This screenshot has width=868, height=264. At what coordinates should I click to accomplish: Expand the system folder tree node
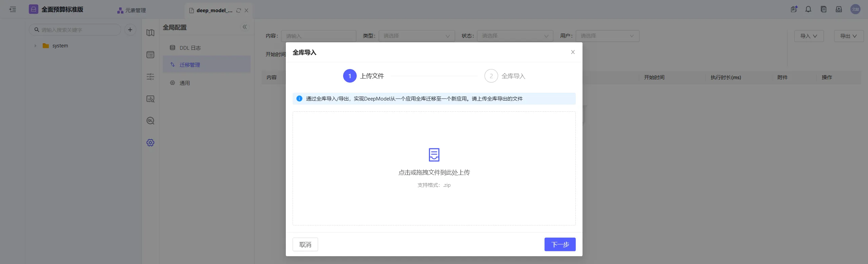(x=35, y=46)
